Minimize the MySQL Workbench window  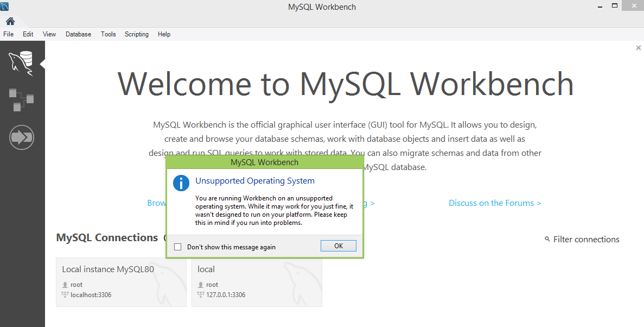pyautogui.click(x=600, y=6)
